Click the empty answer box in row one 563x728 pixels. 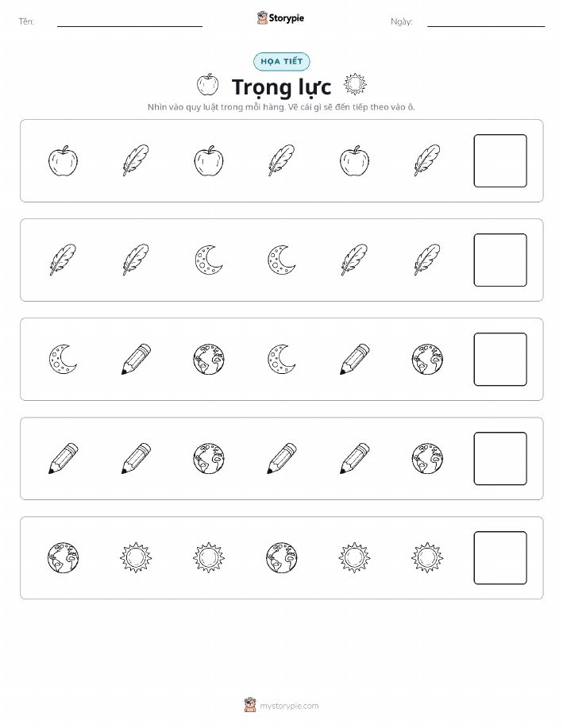coord(500,160)
